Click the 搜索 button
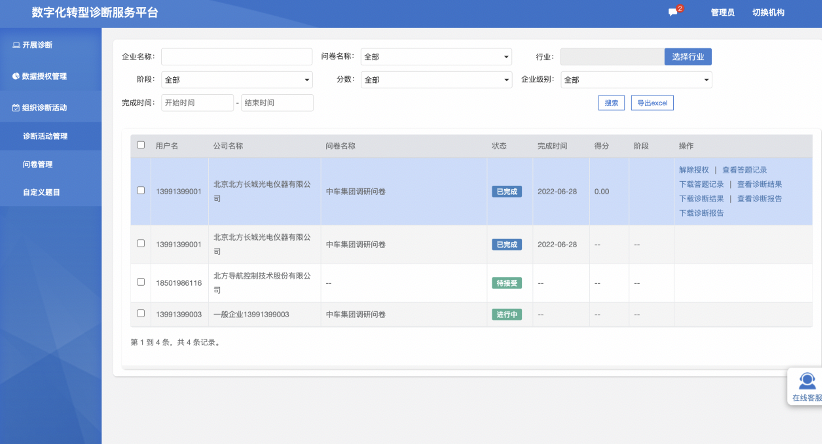The height and width of the screenshot is (444, 822). (611, 103)
